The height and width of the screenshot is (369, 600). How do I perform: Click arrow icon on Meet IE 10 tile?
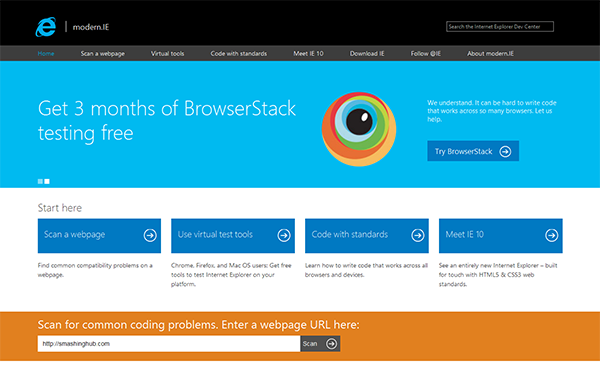[551, 235]
